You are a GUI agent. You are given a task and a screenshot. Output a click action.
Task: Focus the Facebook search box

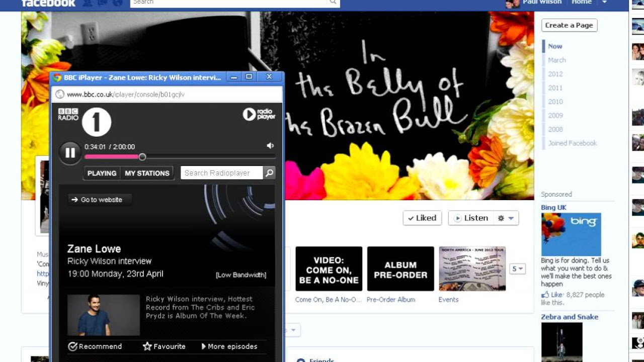pyautogui.click(x=229, y=3)
